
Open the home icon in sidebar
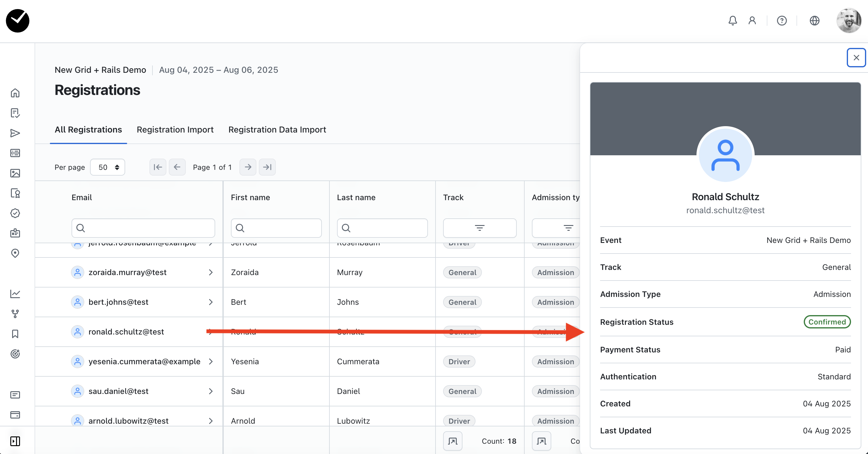[15, 93]
